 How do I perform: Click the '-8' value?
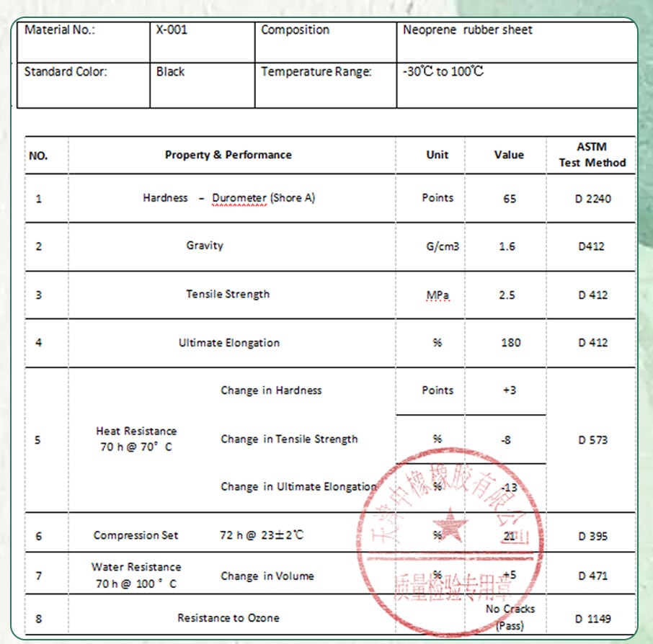pyautogui.click(x=506, y=440)
